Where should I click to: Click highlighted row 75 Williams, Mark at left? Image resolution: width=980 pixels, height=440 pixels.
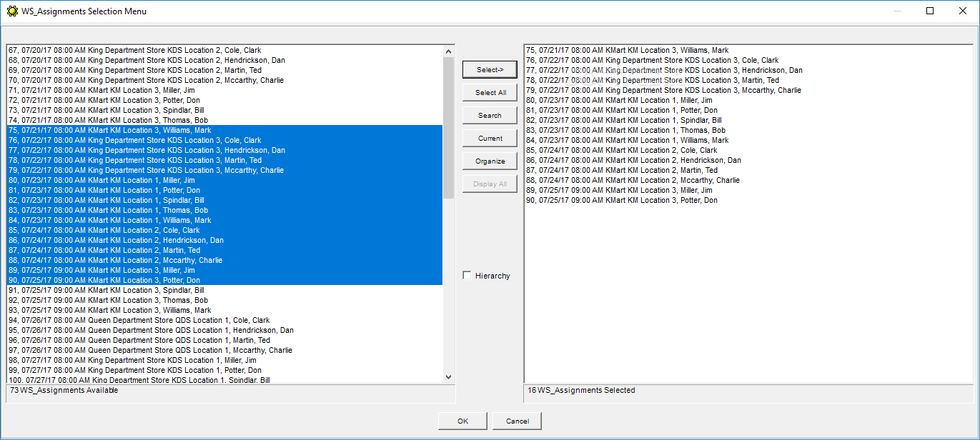coord(224,130)
